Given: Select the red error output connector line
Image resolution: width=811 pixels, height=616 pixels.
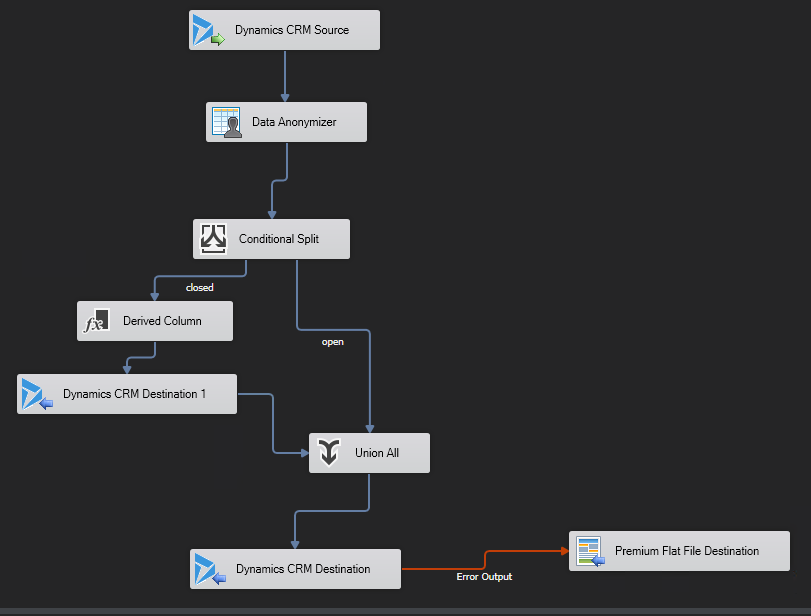Looking at the screenshot, I should point(485,560).
